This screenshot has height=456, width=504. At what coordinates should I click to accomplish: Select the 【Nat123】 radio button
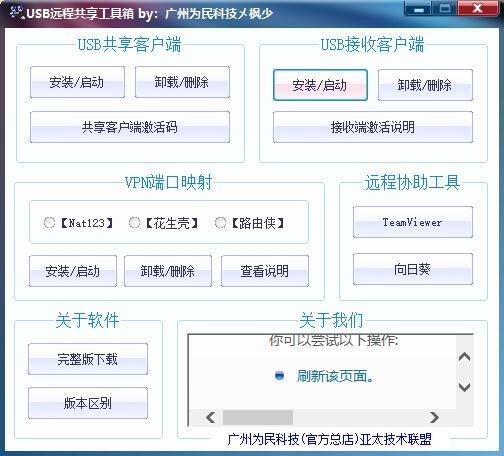coord(49,222)
